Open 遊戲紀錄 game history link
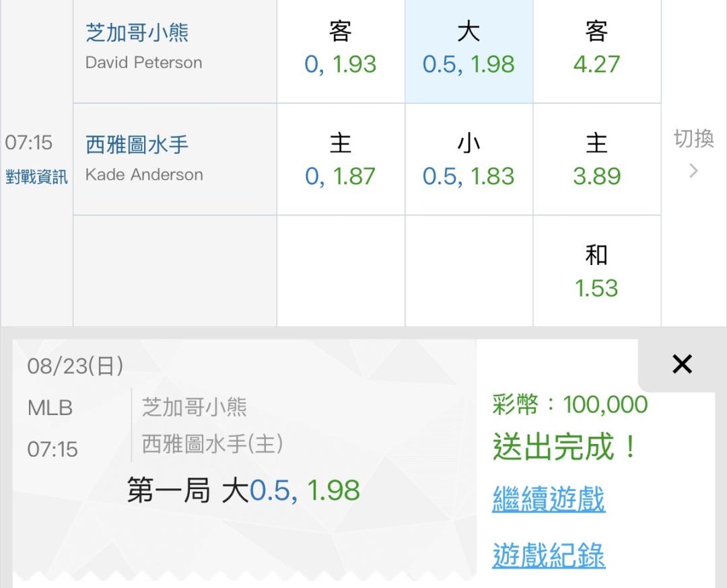Screen dimensions: 727x588 [x=549, y=555]
